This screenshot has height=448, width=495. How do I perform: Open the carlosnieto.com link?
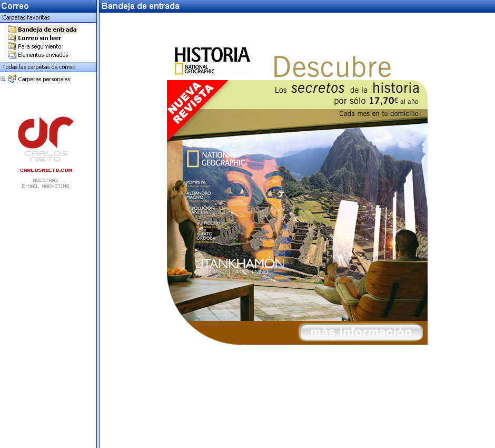[46, 170]
